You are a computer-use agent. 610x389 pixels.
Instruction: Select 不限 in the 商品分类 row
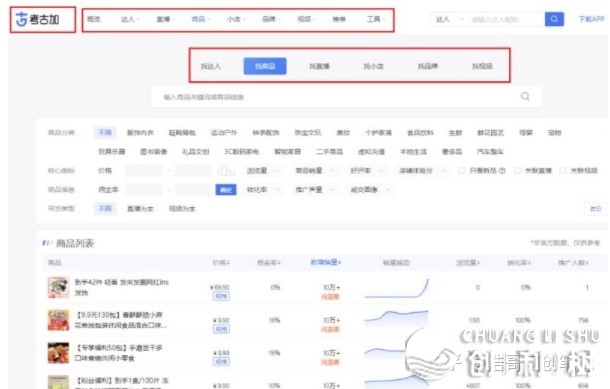click(105, 132)
